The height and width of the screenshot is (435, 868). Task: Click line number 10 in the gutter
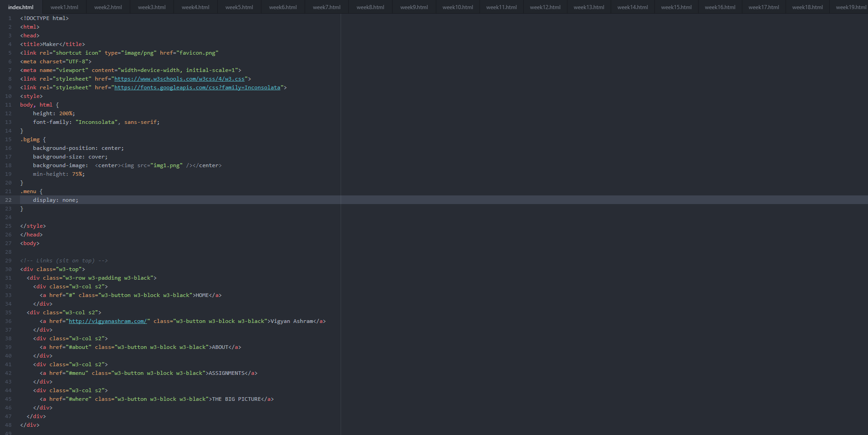[x=8, y=96]
